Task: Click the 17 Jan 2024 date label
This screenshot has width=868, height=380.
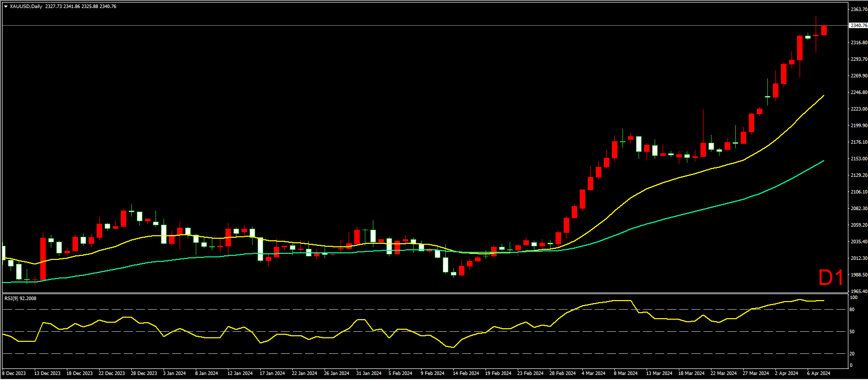Action: (272, 373)
